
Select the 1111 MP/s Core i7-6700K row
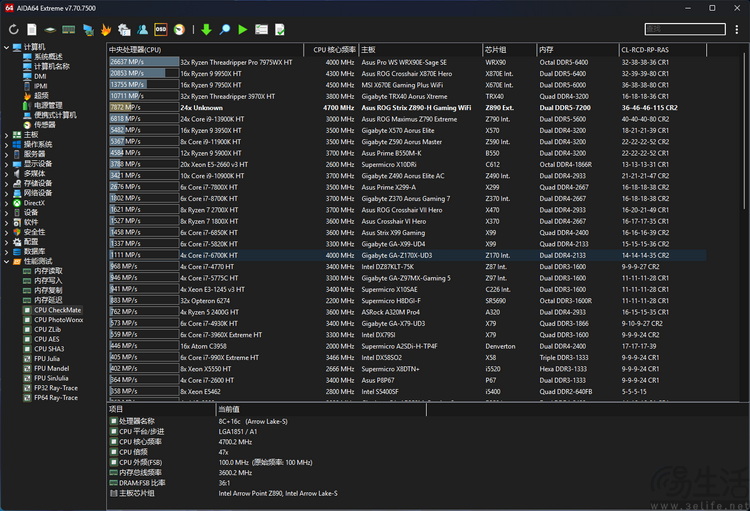407,256
